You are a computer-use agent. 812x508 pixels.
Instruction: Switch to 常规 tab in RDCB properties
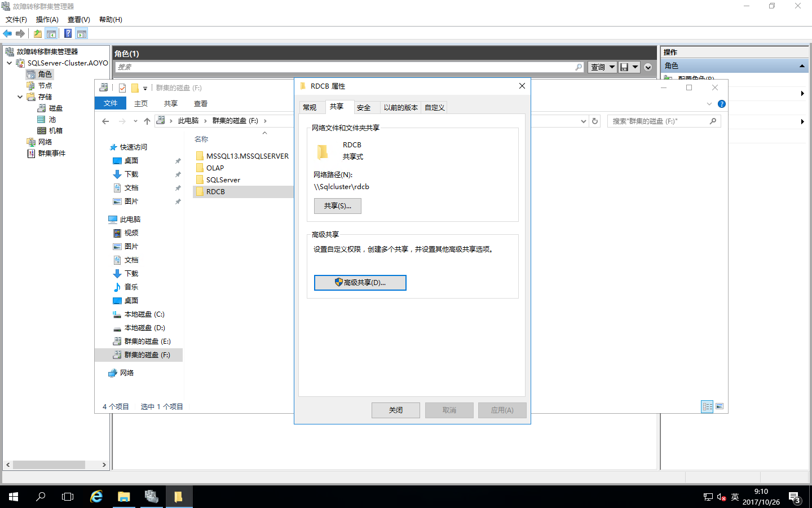310,108
